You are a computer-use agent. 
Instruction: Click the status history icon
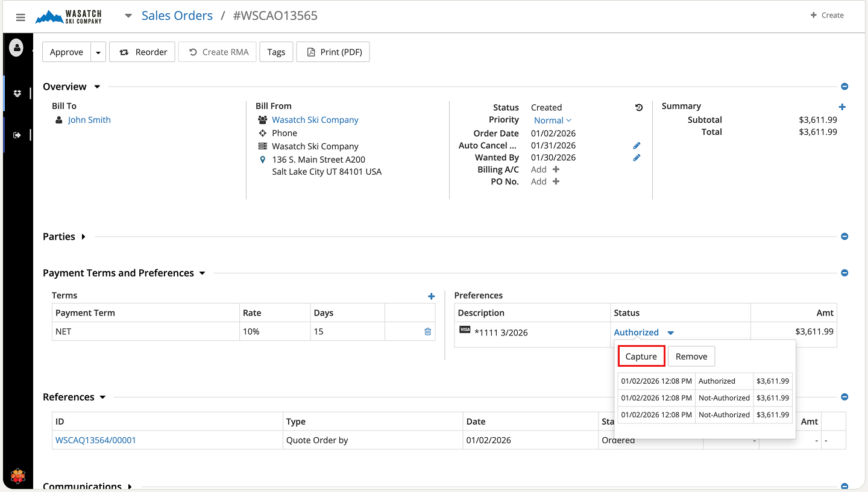pos(639,108)
